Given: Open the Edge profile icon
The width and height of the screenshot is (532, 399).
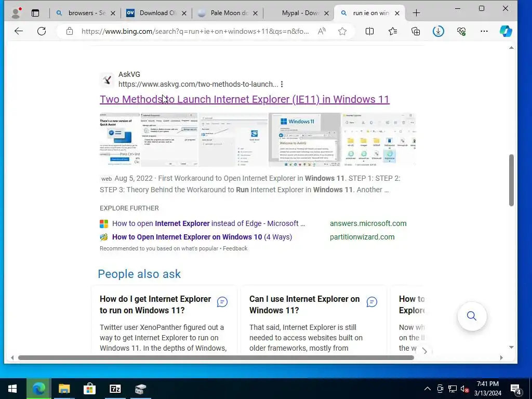Looking at the screenshot, I should (x=16, y=13).
